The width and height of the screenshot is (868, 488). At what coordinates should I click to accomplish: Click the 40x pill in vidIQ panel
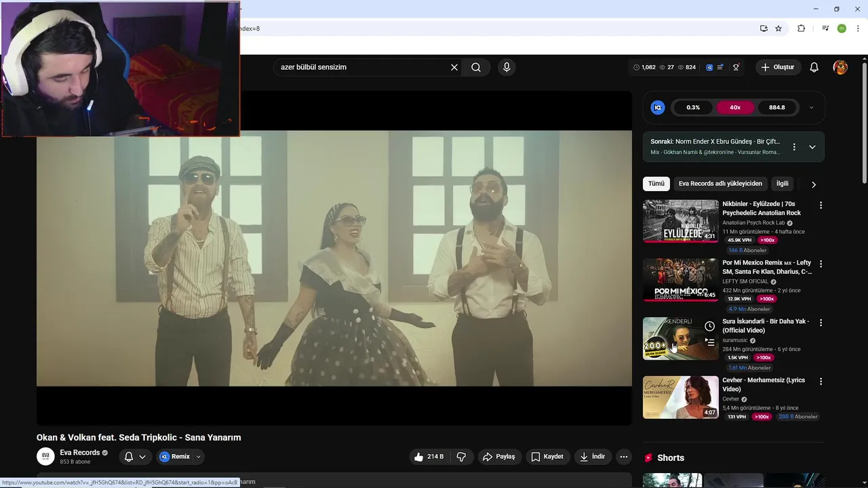(x=735, y=107)
